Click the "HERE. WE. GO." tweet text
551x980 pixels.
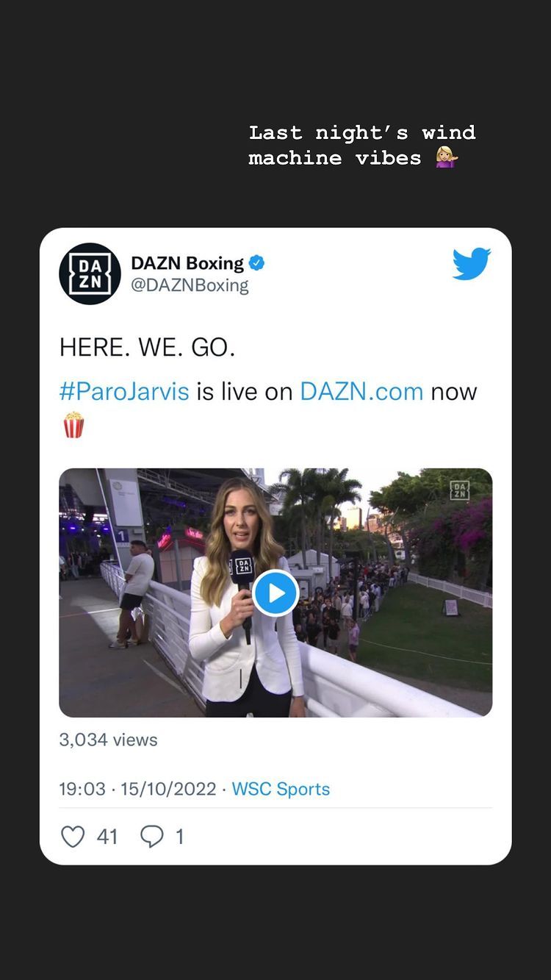tap(147, 347)
